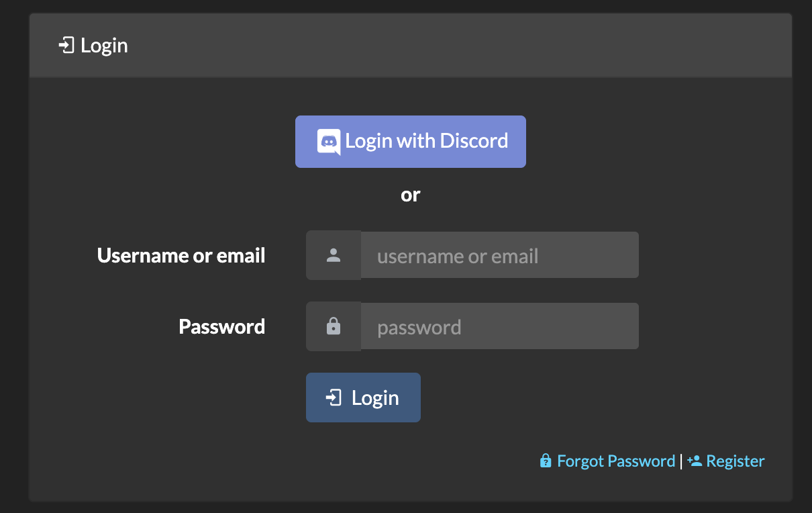Click the Discord logo icon

[329, 142]
